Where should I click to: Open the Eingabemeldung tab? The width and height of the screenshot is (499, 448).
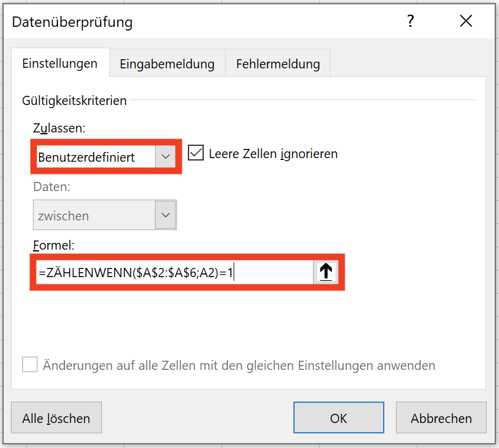[x=167, y=64]
